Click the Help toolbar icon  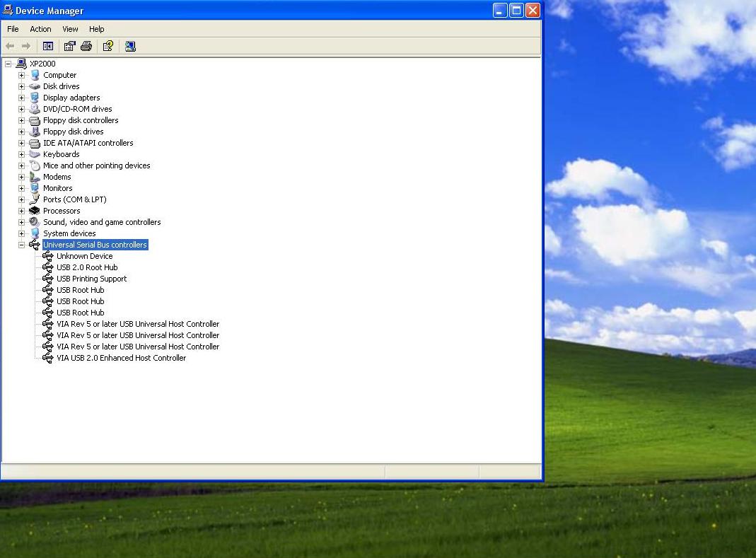tap(107, 46)
